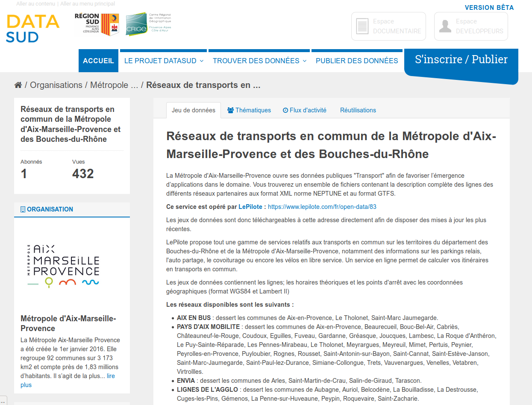Click the Métropole d'Aix-Marseille-Provence organisation title

[68, 323]
